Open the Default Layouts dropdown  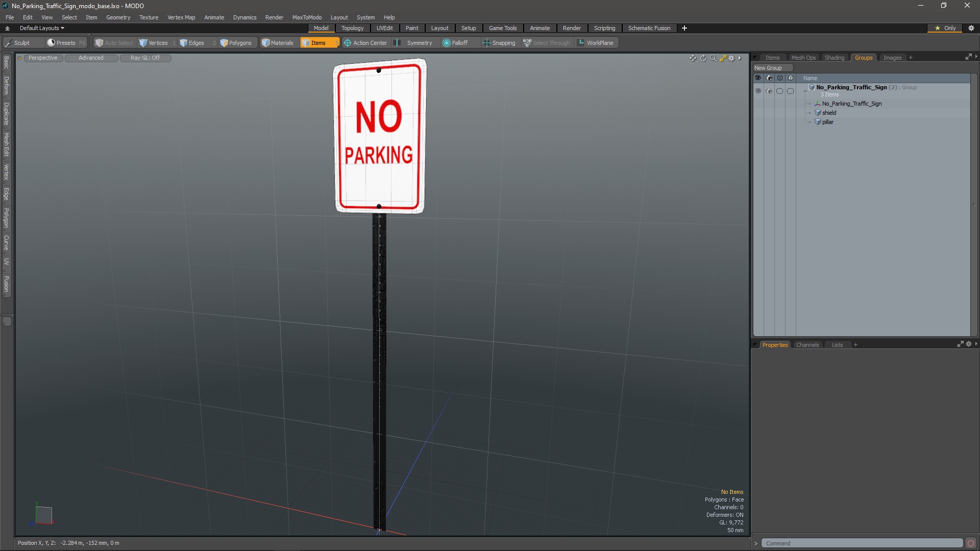tap(42, 28)
